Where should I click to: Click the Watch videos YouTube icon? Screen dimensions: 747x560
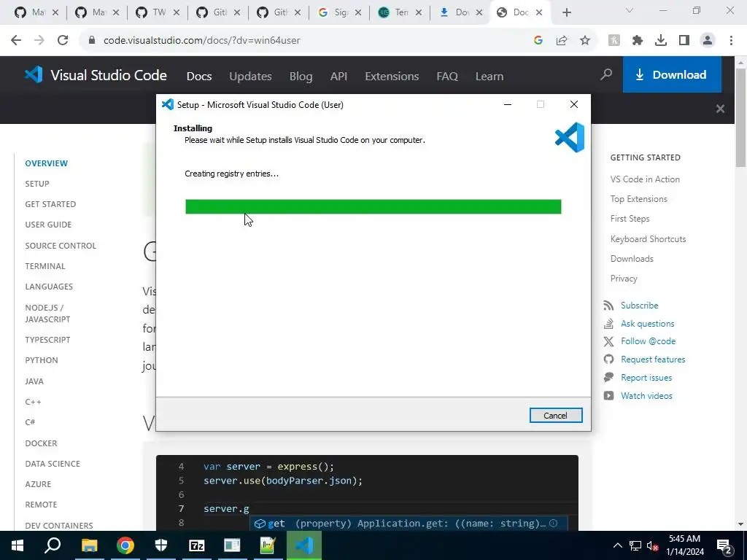coord(608,396)
